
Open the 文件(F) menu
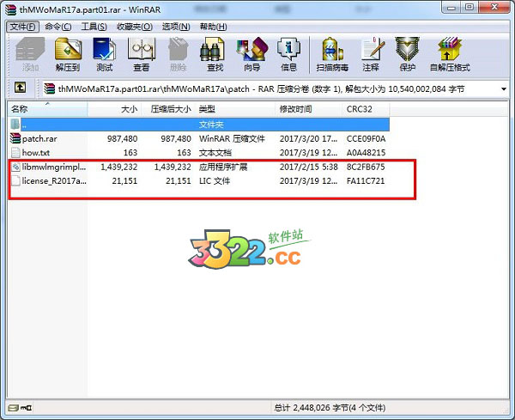point(22,27)
